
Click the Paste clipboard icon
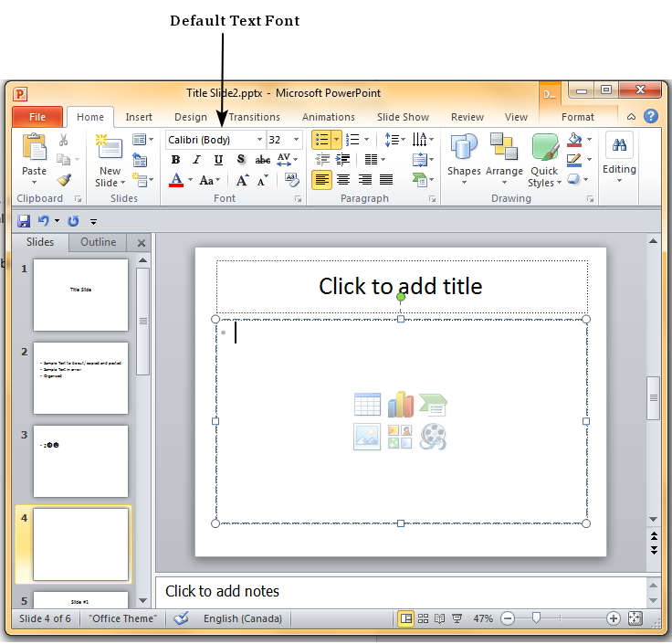pyautogui.click(x=34, y=147)
